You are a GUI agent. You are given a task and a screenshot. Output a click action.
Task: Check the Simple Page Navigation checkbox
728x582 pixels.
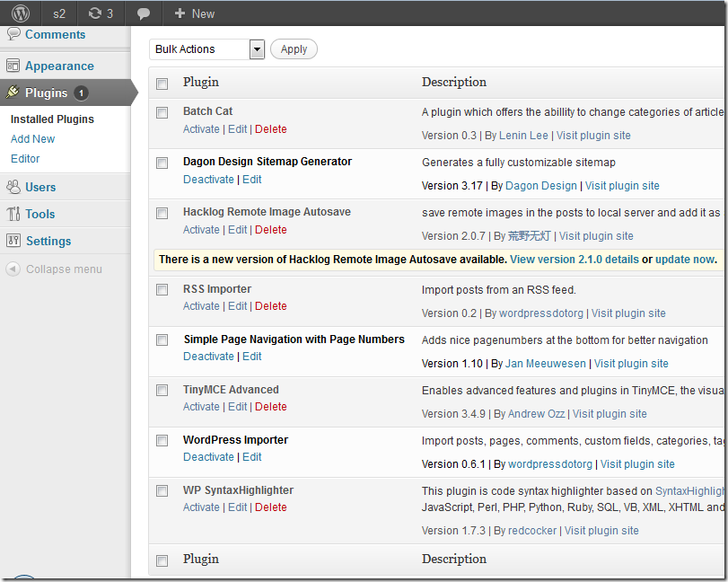[x=162, y=339]
